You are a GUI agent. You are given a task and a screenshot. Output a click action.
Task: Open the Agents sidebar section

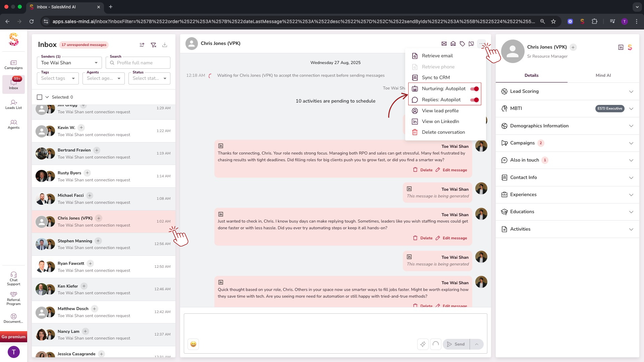[x=13, y=124]
